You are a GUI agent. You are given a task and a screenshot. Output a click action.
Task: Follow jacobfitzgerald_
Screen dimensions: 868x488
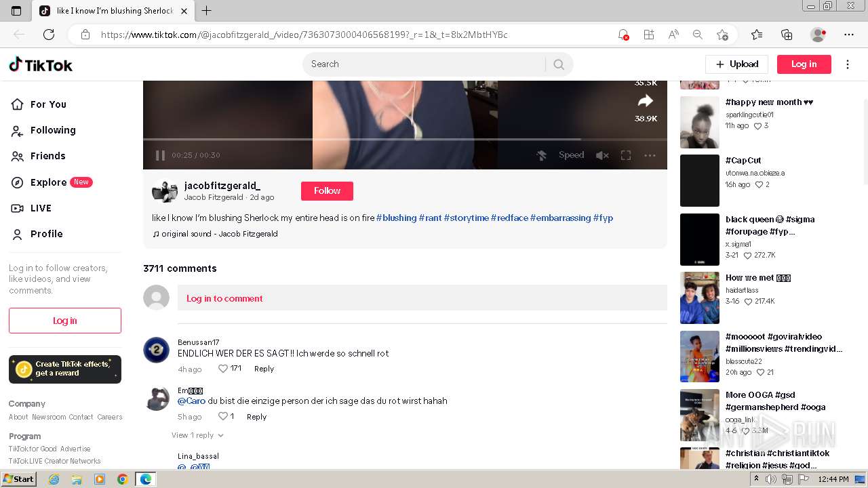pyautogui.click(x=327, y=191)
